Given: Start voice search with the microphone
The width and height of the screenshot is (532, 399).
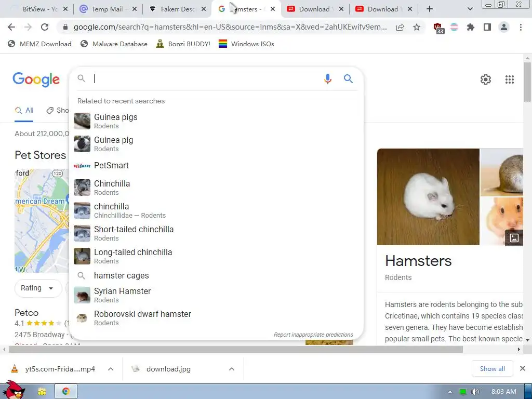Looking at the screenshot, I should (327, 79).
